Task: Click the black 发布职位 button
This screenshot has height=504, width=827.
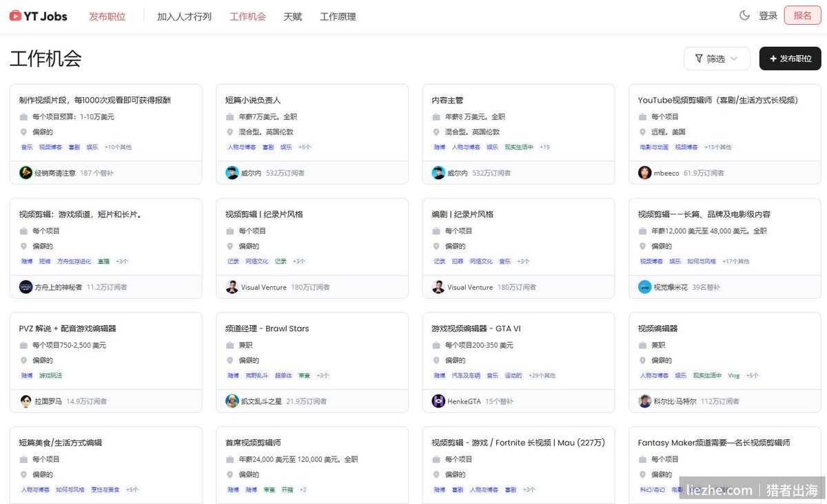Action: (x=790, y=59)
